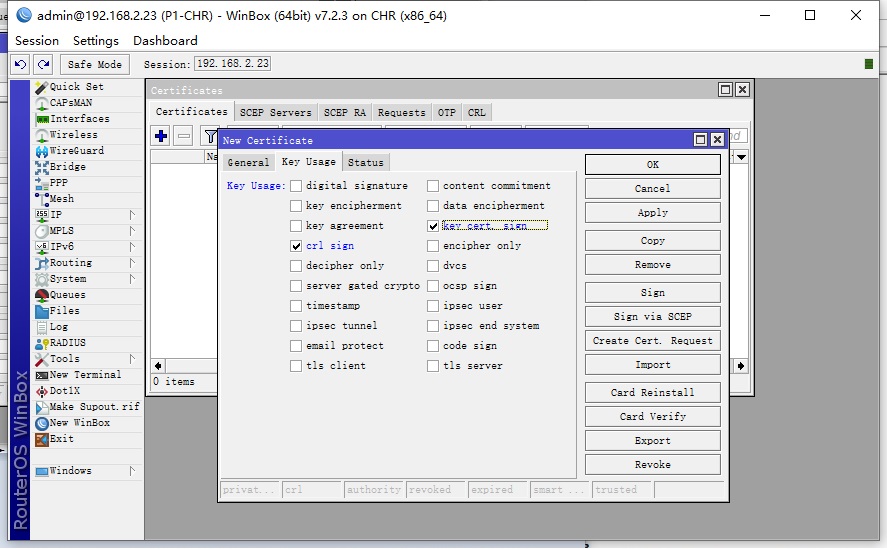Image resolution: width=887 pixels, height=549 pixels.
Task: Tick the tls server checkbox
Action: coord(433,366)
